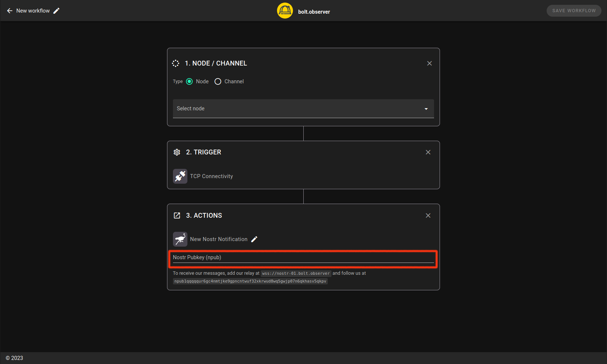
Task: Click the bolt.observer logo icon
Action: 285,11
